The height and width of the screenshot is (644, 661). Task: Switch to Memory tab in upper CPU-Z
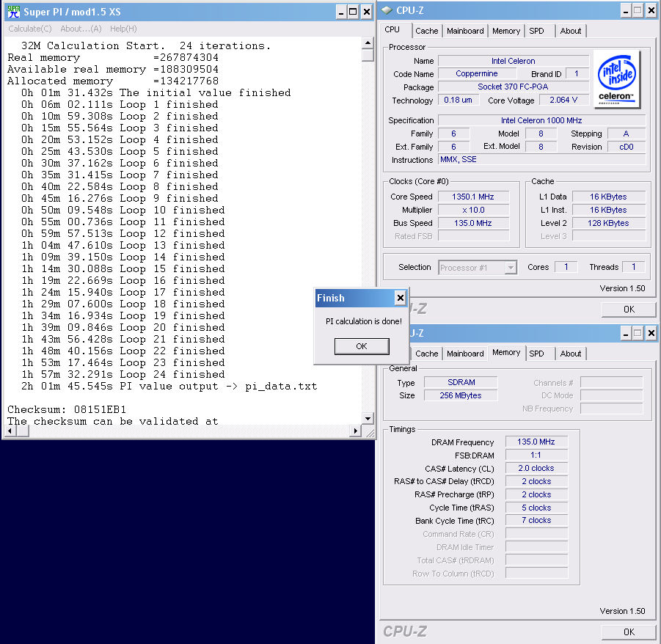[506, 31]
